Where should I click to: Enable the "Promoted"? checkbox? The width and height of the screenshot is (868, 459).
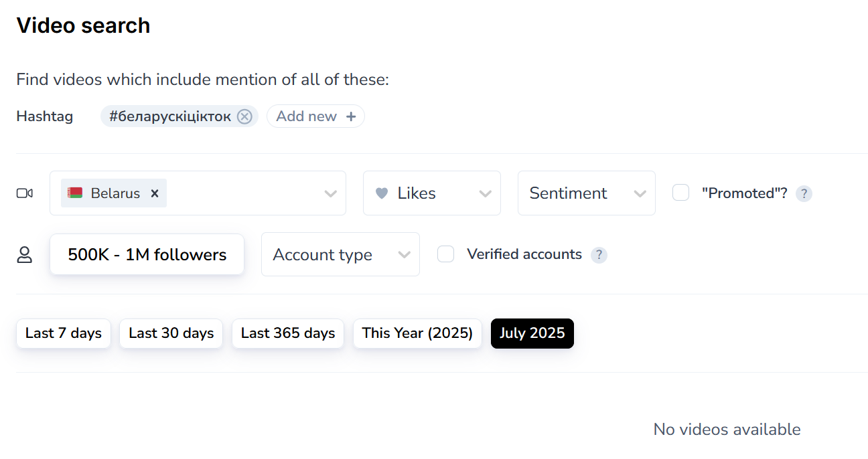(x=680, y=193)
